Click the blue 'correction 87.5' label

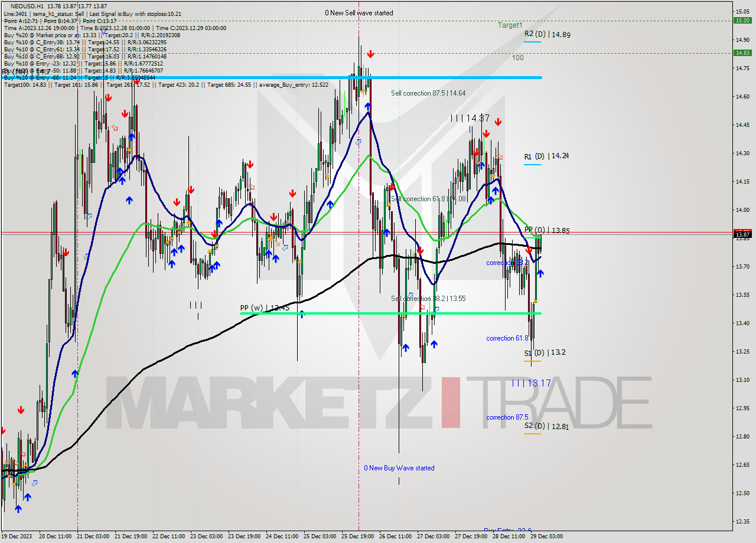507,417
